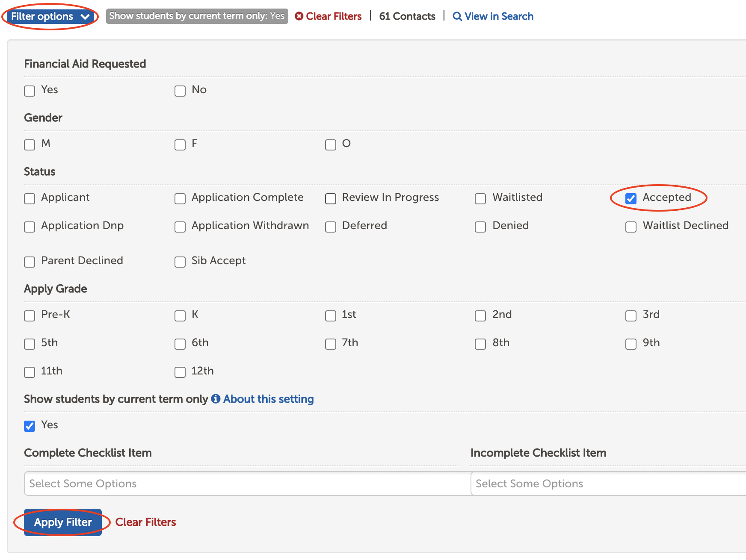Tick the Waitlisted status checkbox

[480, 198]
